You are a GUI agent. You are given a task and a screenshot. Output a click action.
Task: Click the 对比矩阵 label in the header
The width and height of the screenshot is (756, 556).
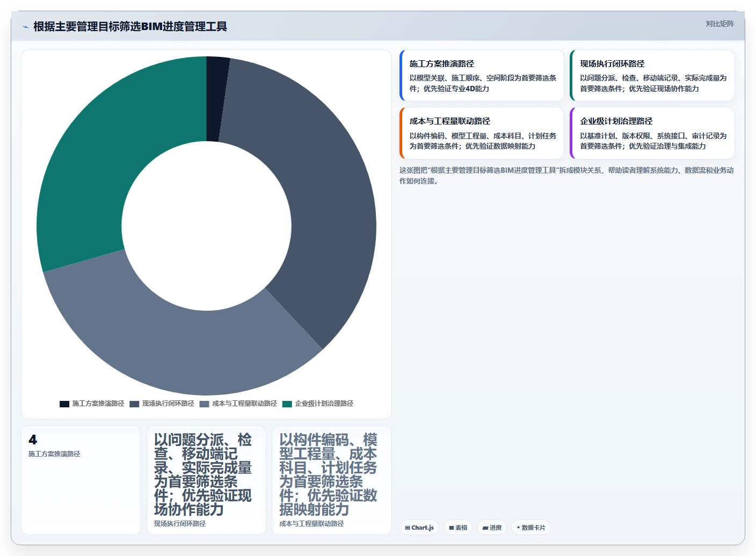pos(719,24)
